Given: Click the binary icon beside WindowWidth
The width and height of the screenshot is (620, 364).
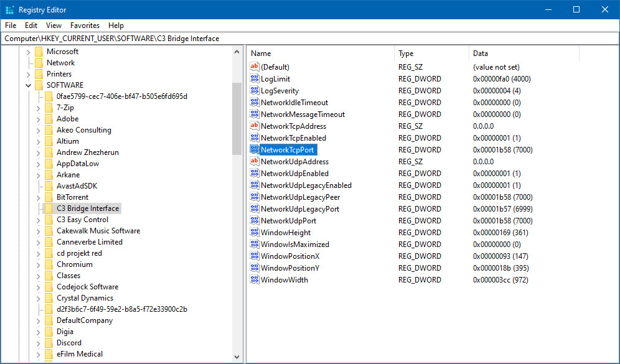Looking at the screenshot, I should [x=254, y=280].
